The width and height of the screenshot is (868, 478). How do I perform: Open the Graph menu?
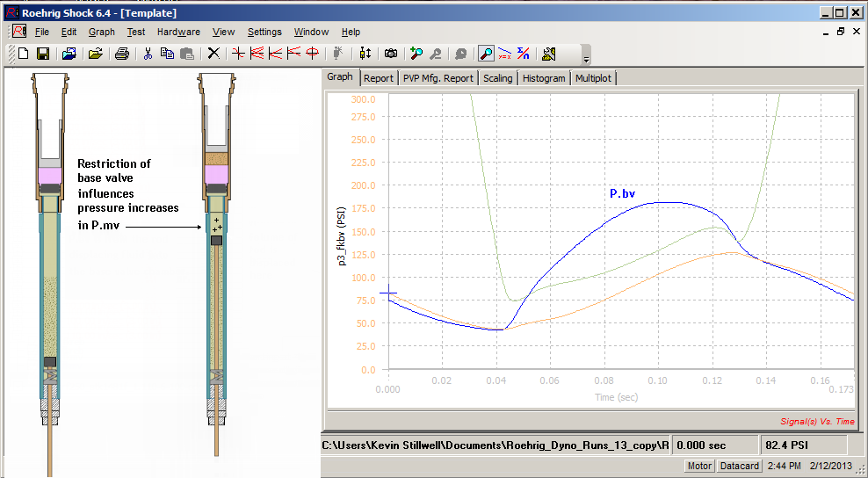click(x=102, y=32)
